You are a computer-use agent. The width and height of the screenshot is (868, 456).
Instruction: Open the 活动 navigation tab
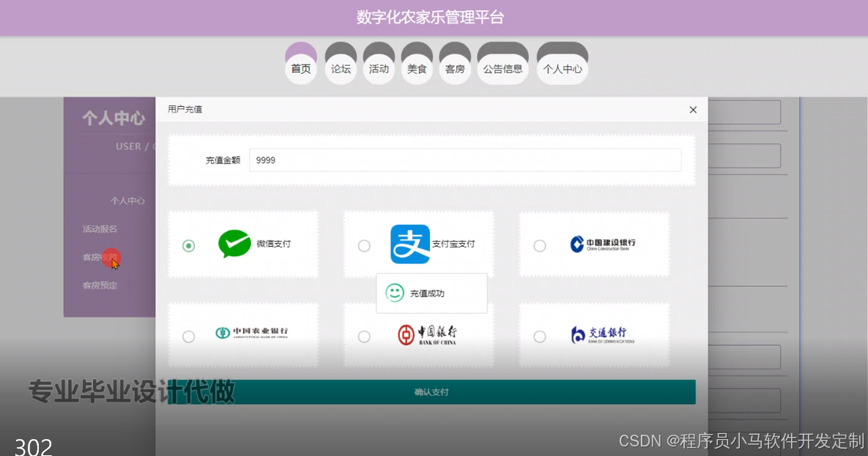[379, 69]
